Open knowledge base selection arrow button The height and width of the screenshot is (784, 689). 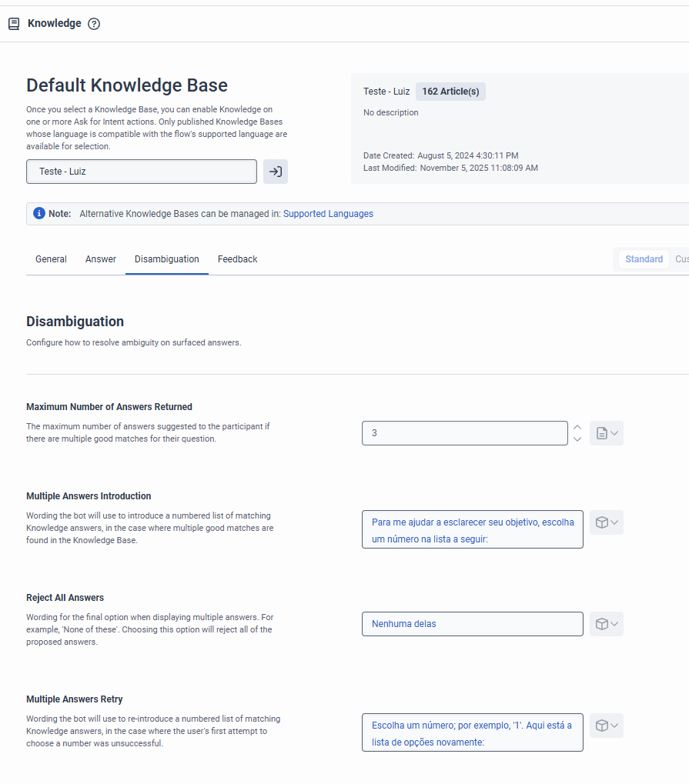(276, 172)
